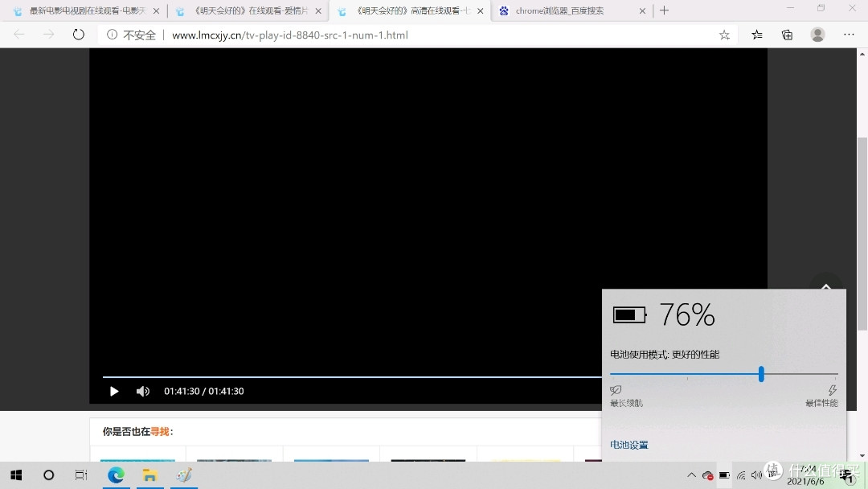Open the browser profile avatar
This screenshot has width=868, height=489.
[x=817, y=35]
